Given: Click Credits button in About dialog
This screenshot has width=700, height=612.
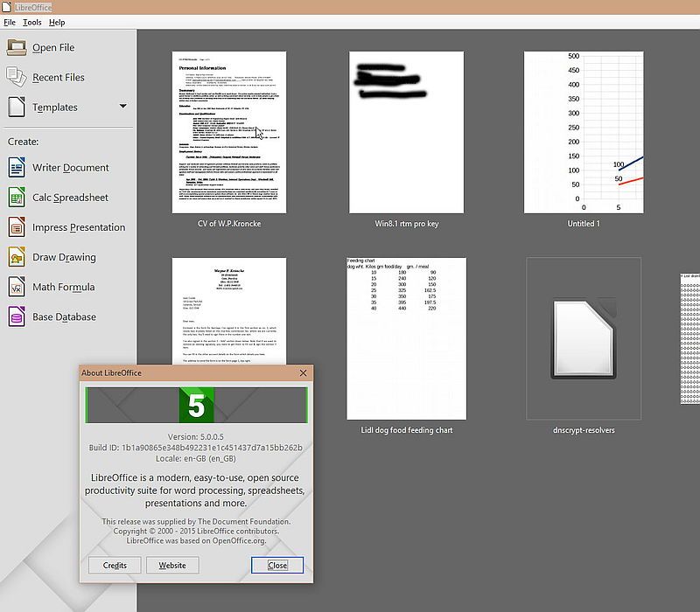Looking at the screenshot, I should coord(115,565).
